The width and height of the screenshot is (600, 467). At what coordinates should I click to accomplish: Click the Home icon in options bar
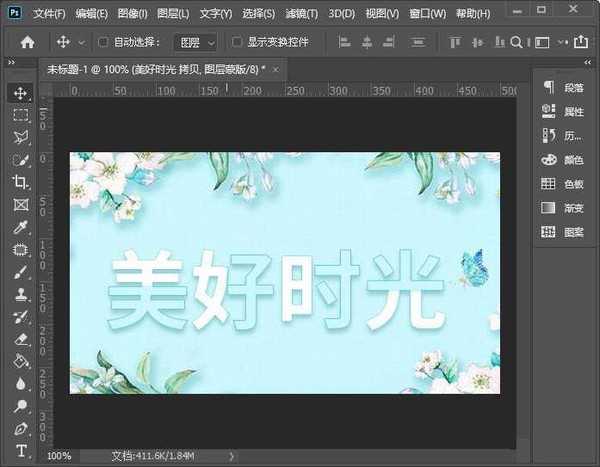click(x=28, y=43)
